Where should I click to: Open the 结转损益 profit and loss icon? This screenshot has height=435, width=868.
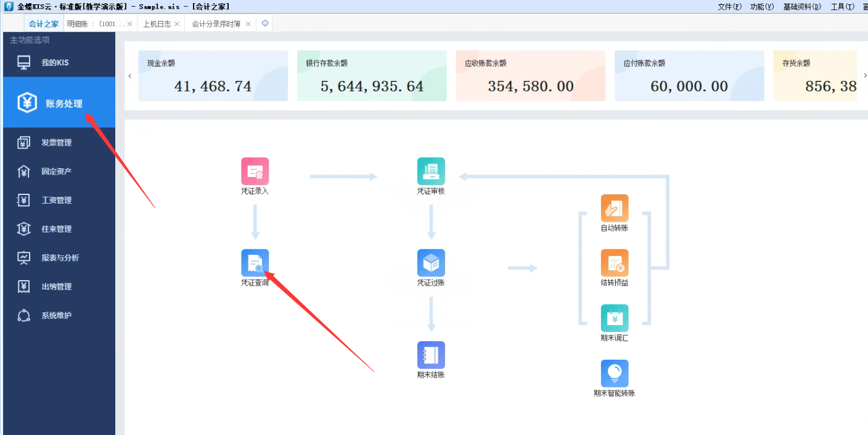pyautogui.click(x=615, y=263)
